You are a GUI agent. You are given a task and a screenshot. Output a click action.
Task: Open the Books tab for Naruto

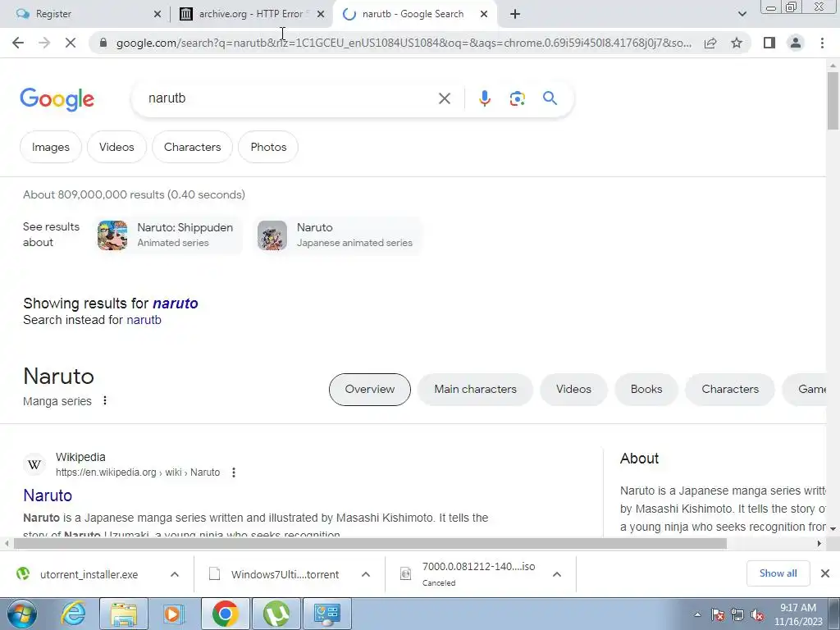pos(646,390)
